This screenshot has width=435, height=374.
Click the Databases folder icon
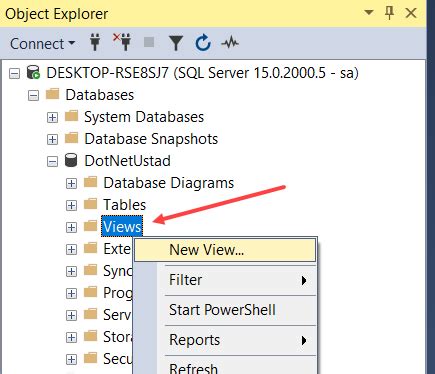[x=52, y=94]
